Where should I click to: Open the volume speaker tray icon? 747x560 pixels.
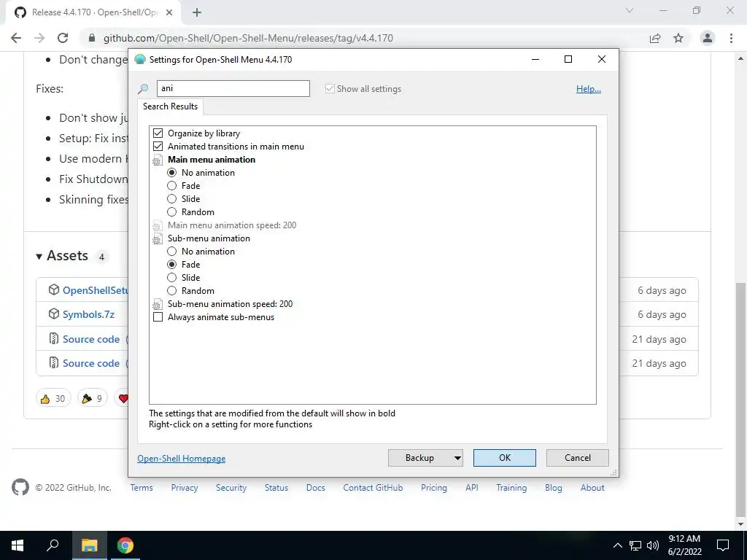(x=653, y=545)
